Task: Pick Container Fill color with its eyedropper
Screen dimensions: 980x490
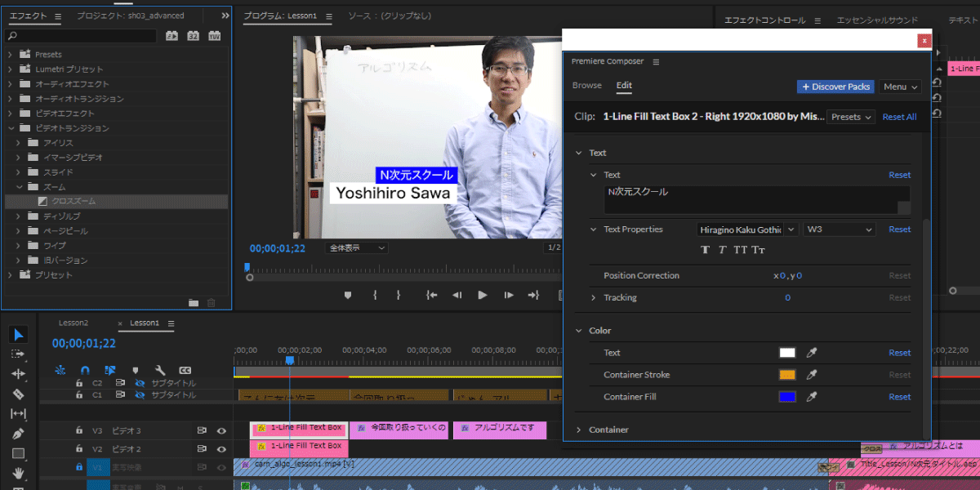Action: (812, 397)
